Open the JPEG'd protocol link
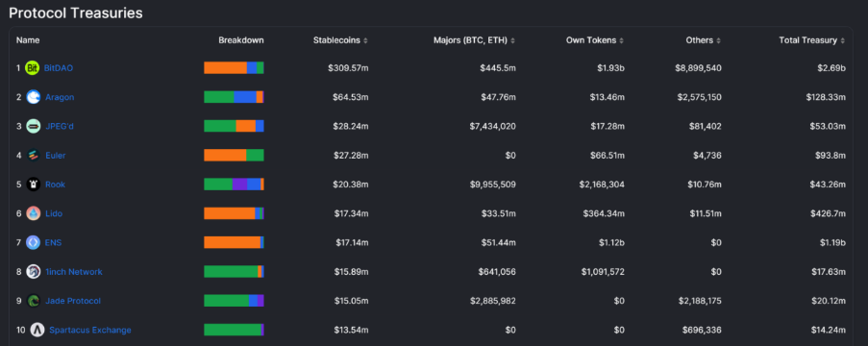 pos(60,126)
